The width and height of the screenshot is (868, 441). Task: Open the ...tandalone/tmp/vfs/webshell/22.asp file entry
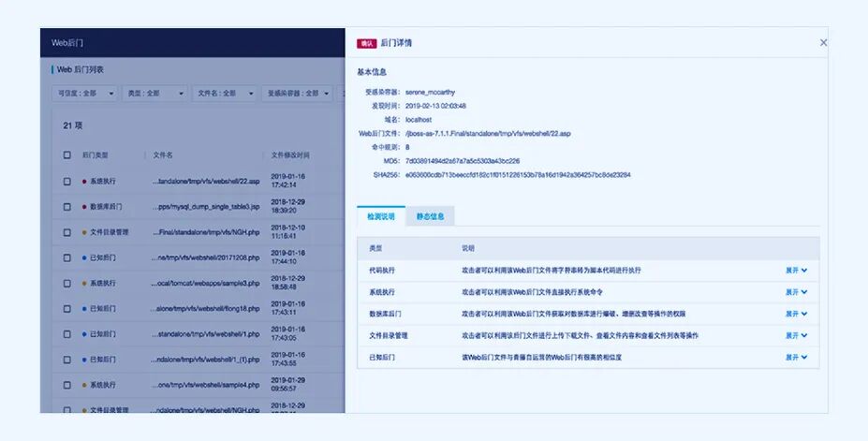[x=205, y=181]
